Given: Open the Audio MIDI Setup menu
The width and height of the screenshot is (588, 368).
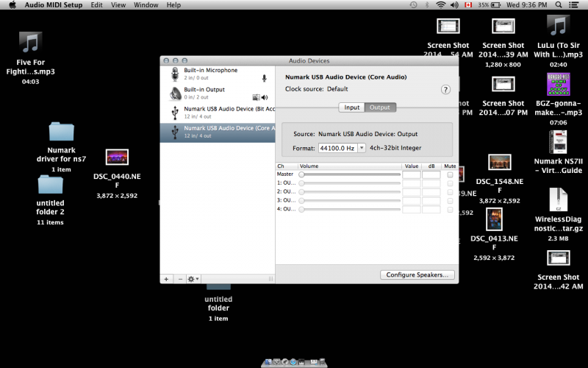Looking at the screenshot, I should [x=54, y=5].
